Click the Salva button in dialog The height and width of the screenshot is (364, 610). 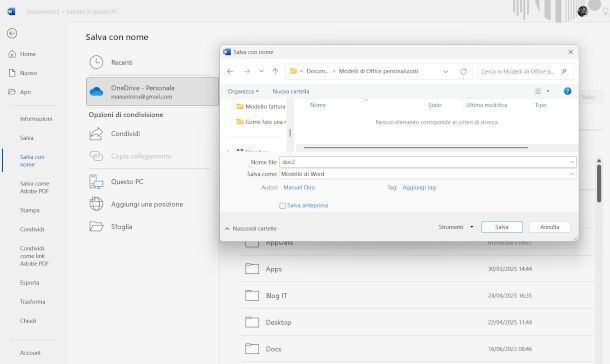(x=501, y=227)
